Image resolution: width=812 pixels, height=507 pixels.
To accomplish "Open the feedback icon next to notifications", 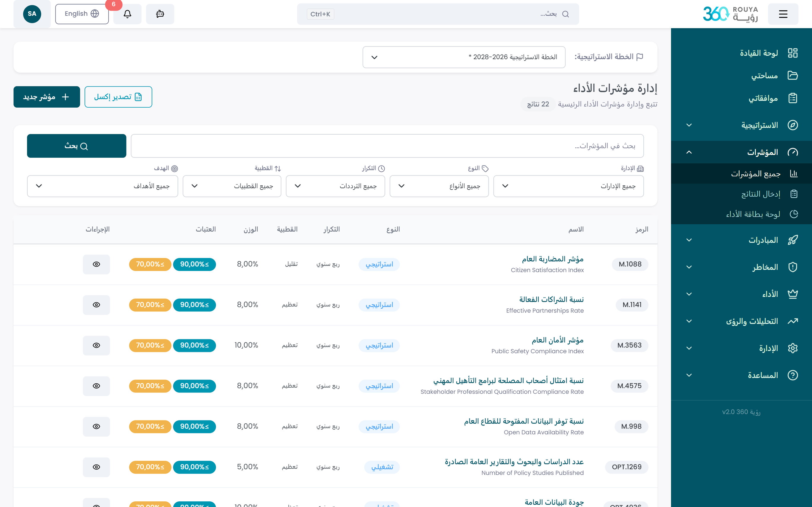I will (160, 14).
